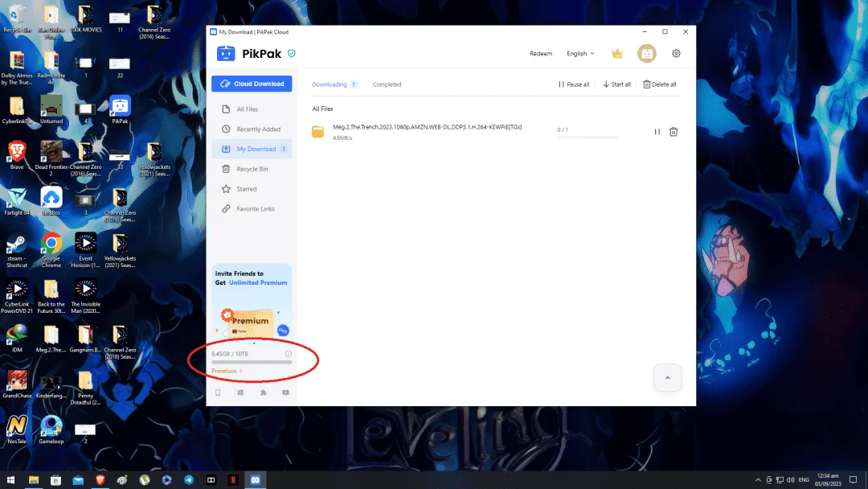The height and width of the screenshot is (489, 868).
Task: Click the scroll-to-top arrow button
Action: coord(667,378)
